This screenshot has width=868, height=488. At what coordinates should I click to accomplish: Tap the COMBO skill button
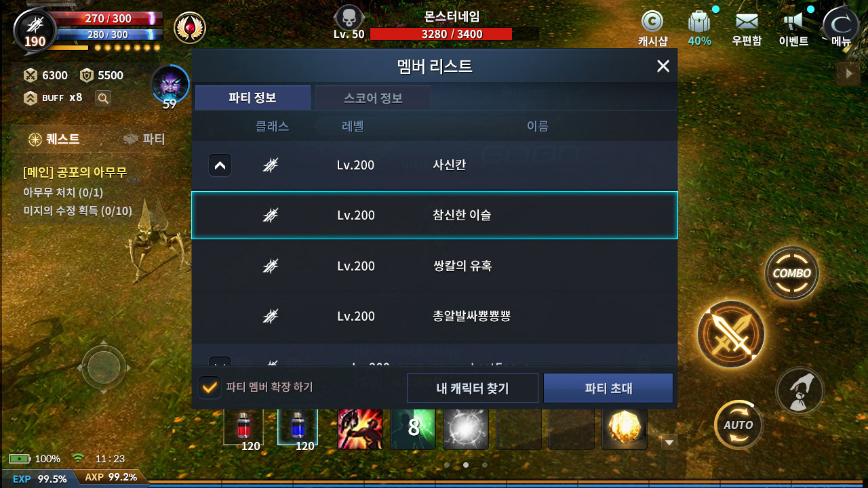point(792,273)
